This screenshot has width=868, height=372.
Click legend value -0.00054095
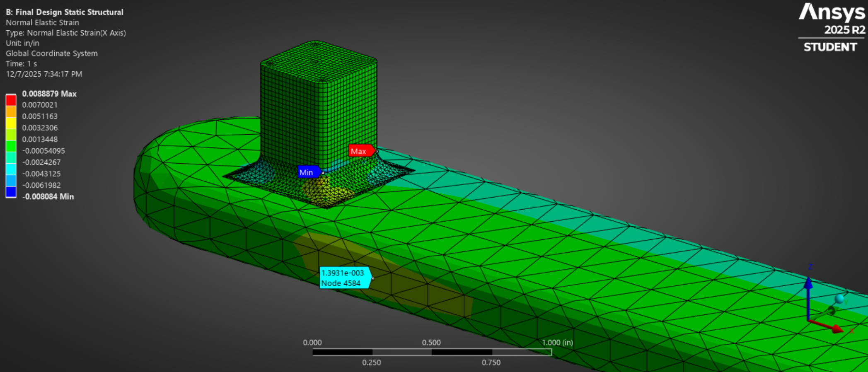click(44, 151)
